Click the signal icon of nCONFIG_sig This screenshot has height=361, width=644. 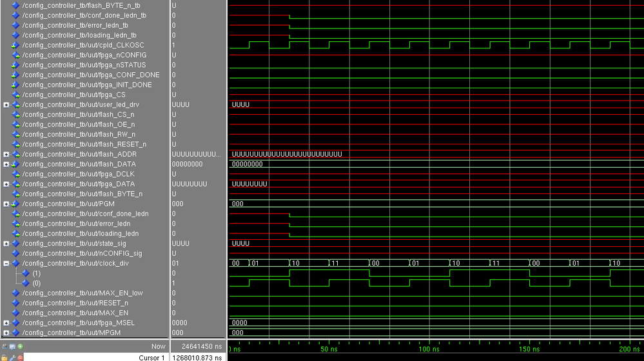[x=15, y=253]
